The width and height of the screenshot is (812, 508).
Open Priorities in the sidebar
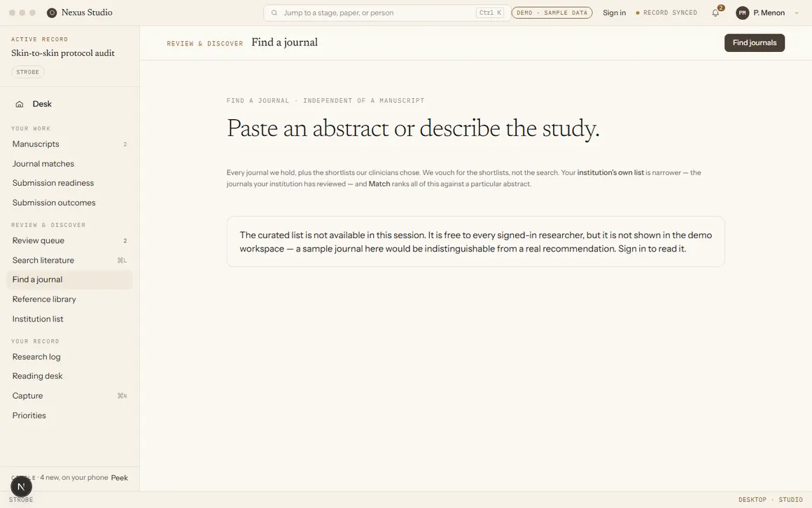69,416
